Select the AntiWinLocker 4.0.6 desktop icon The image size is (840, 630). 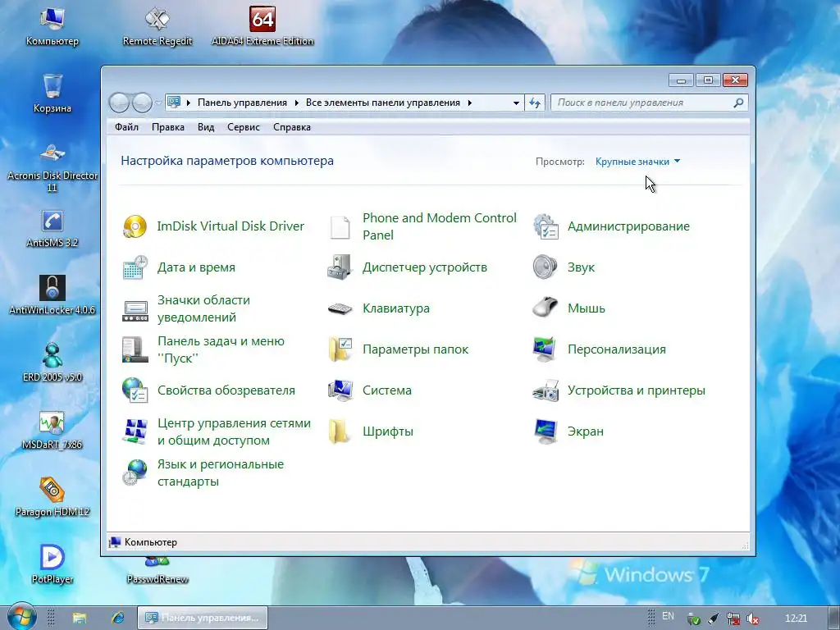coord(52,288)
